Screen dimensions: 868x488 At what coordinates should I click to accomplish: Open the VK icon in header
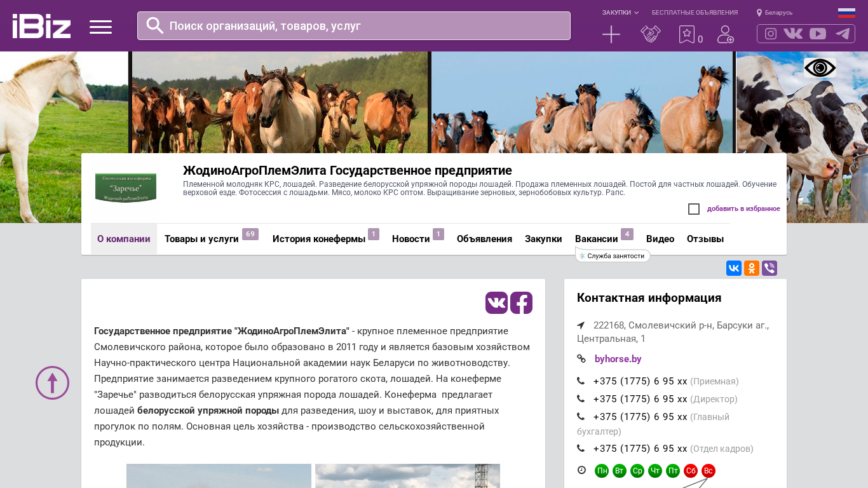[793, 34]
